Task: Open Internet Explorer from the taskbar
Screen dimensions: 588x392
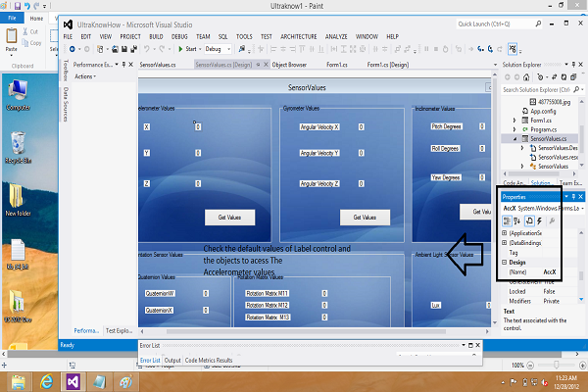Action: 46,382
